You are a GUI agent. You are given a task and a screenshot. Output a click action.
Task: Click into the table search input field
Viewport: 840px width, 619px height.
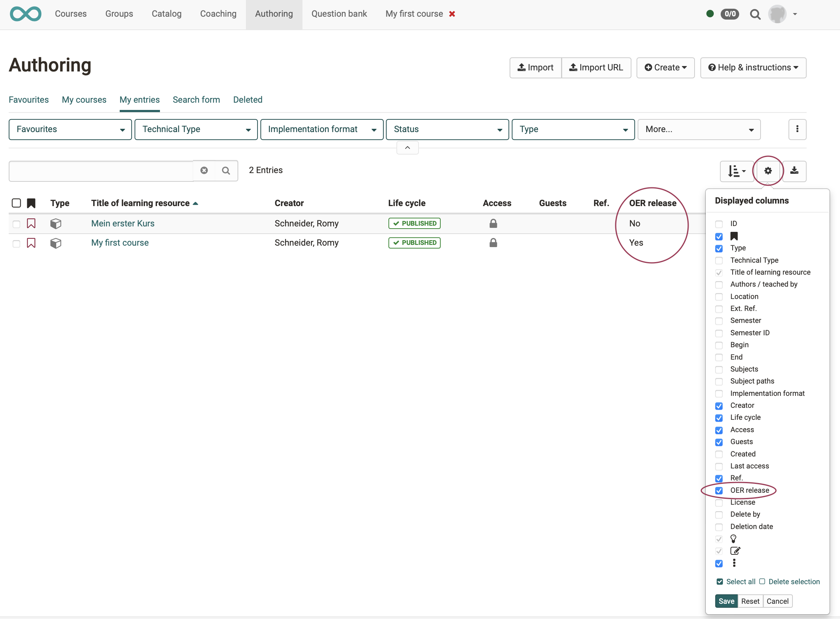(x=101, y=171)
